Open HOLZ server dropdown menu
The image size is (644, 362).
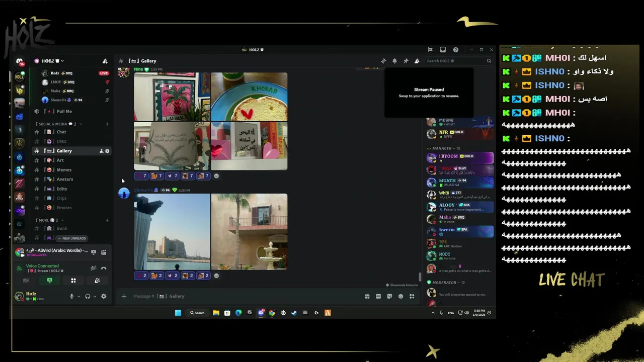point(49,61)
